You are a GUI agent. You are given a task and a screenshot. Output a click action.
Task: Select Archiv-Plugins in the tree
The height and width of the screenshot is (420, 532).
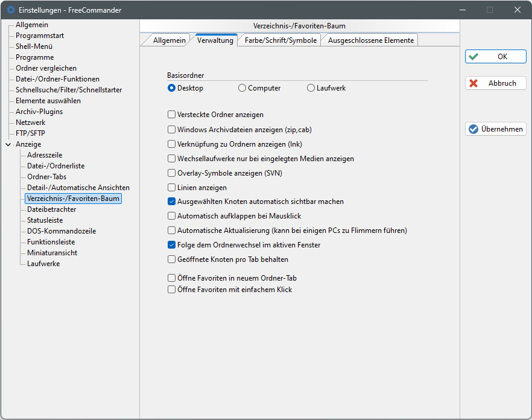click(x=39, y=112)
